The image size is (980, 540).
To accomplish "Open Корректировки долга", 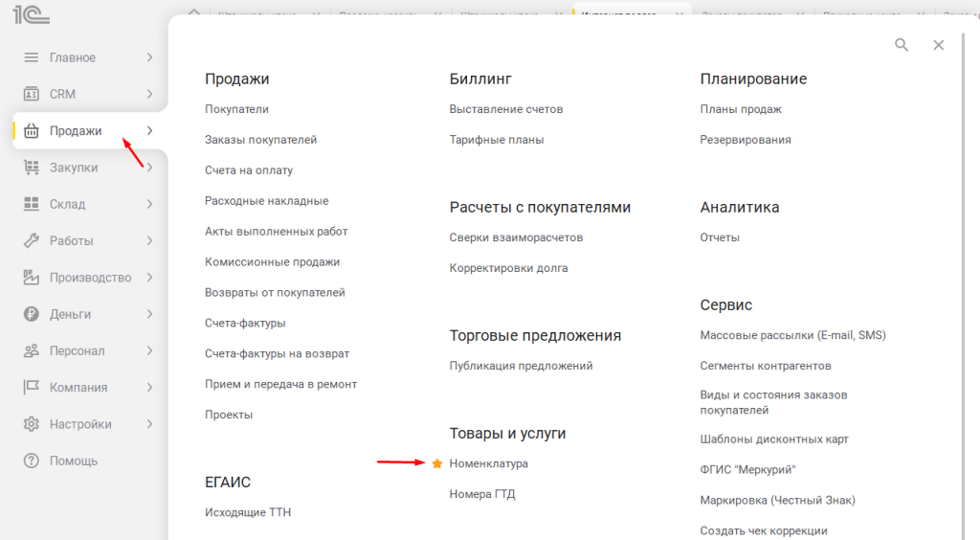I will point(509,268).
